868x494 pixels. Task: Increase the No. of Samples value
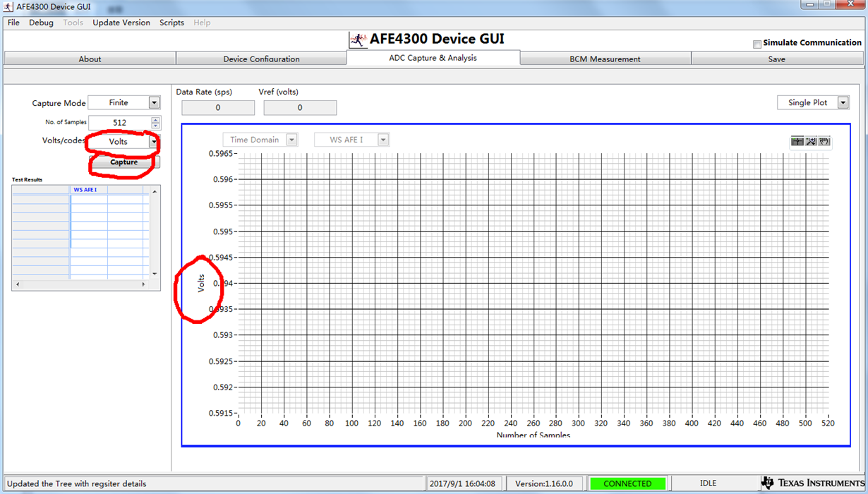[155, 119]
